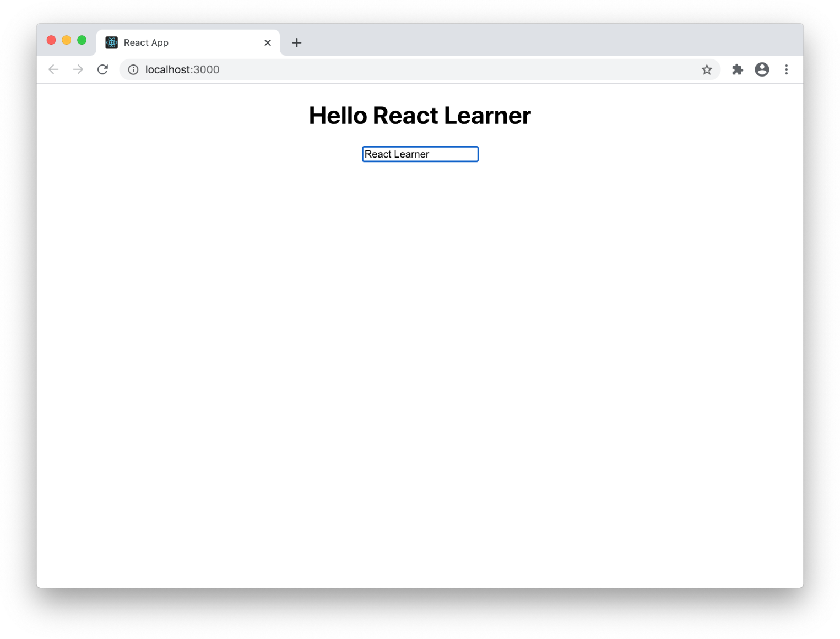This screenshot has width=840, height=639.
Task: Open the site information info icon
Action: click(x=133, y=69)
